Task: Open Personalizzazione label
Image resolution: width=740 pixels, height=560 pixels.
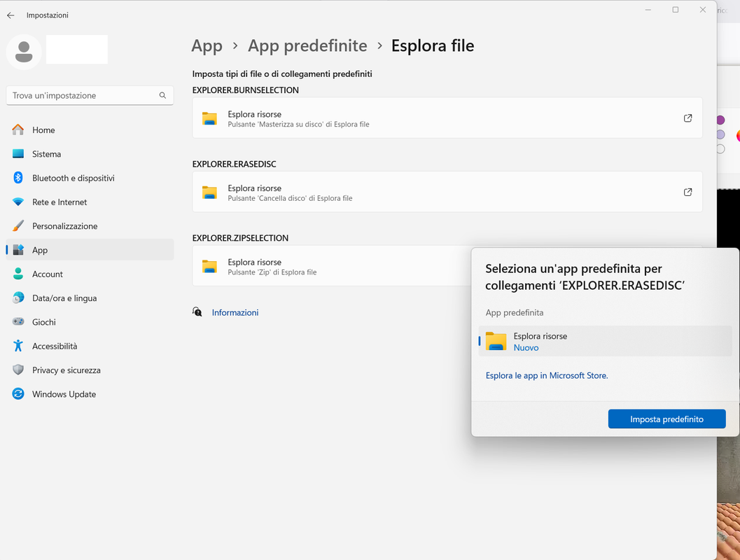Action: pos(64,227)
